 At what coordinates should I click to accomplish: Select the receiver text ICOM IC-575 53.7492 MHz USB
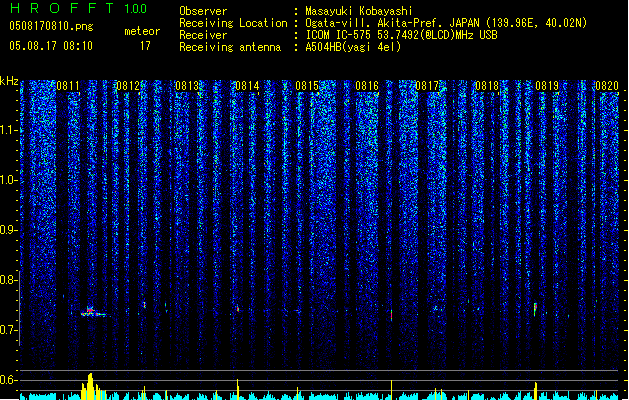click(401, 35)
